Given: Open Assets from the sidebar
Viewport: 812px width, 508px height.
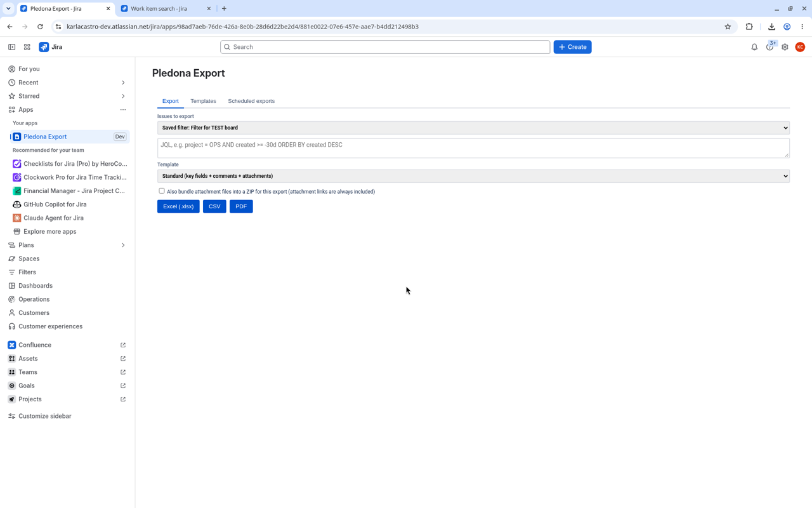Looking at the screenshot, I should [67, 358].
